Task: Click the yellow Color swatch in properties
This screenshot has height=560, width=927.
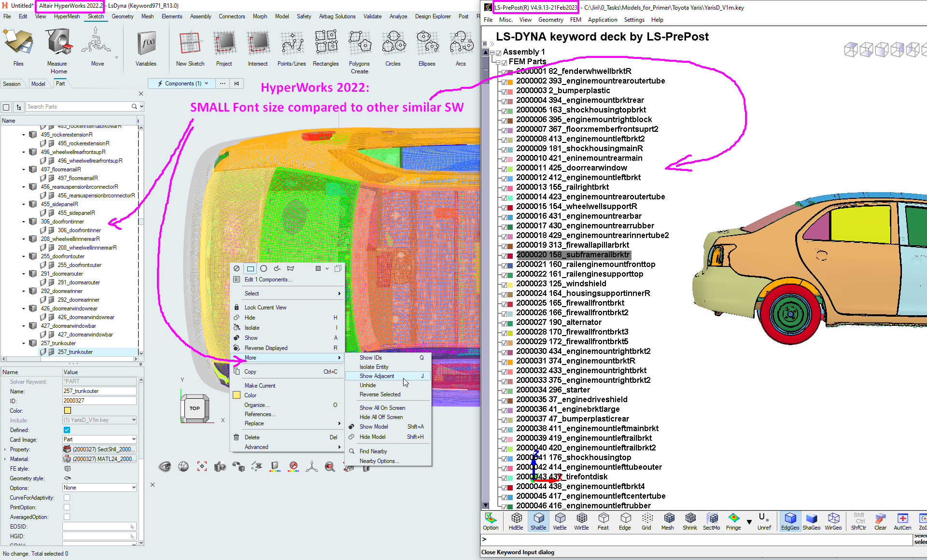Action: tap(68, 410)
